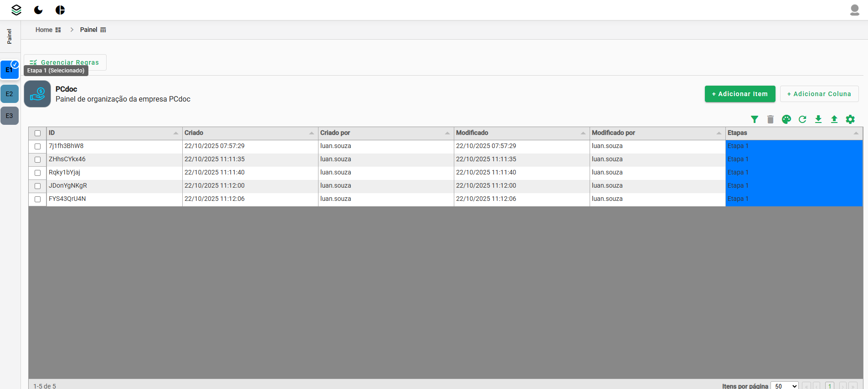Open the color palette icon
Viewport: 868px width, 389px height.
(x=786, y=119)
